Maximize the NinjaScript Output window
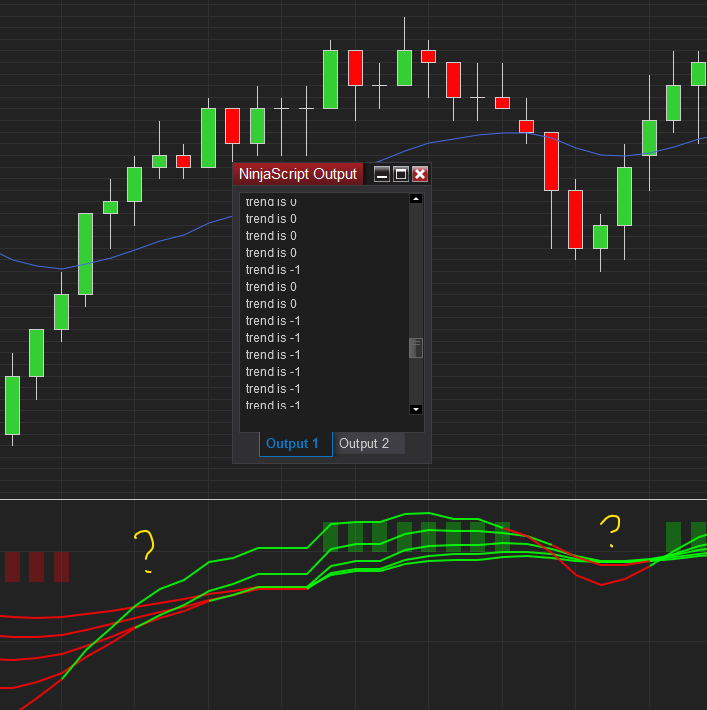 pyautogui.click(x=401, y=174)
